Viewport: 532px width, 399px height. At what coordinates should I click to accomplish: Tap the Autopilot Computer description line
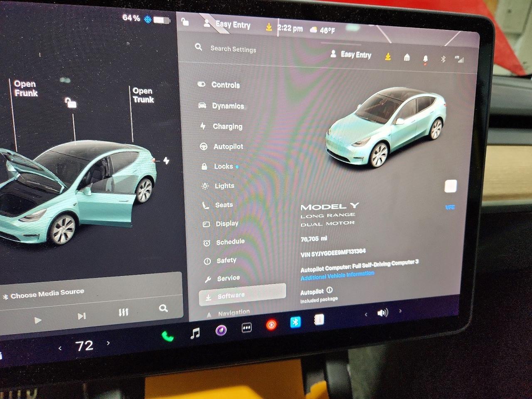360,265
